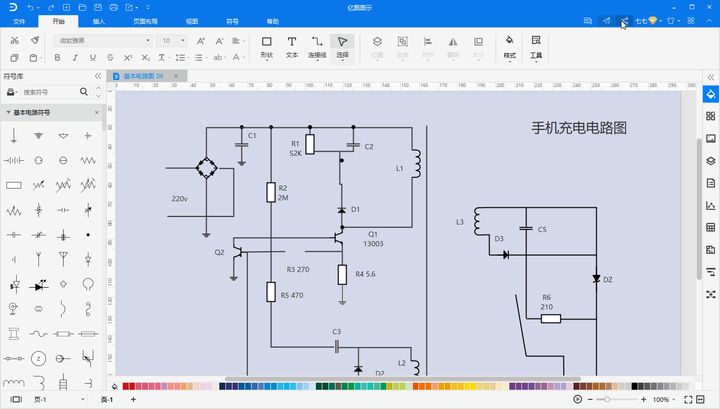This screenshot has height=409, width=720.
Task: Pick the red swatch in color palette
Action: point(128,386)
